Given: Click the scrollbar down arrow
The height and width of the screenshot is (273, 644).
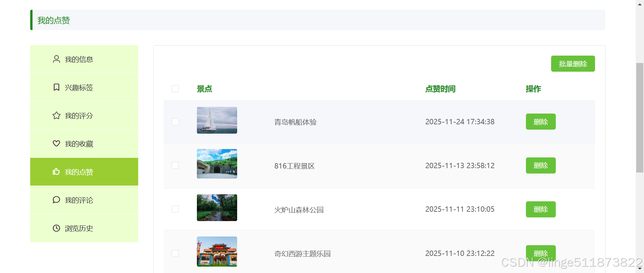Looking at the screenshot, I should pyautogui.click(x=640, y=269).
